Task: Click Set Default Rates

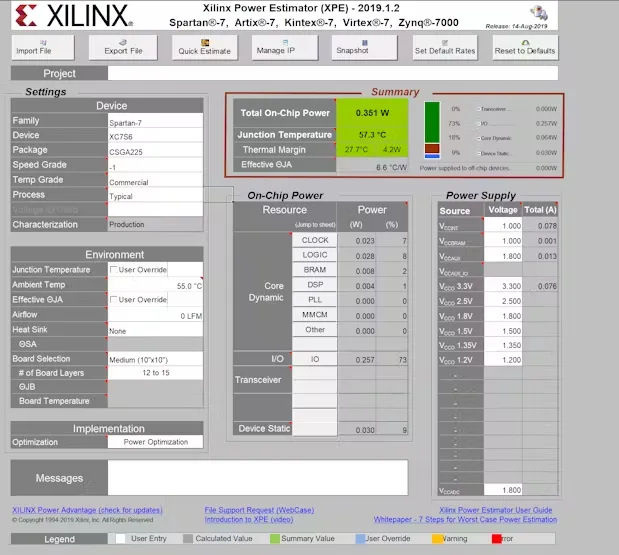Action: coord(445,47)
